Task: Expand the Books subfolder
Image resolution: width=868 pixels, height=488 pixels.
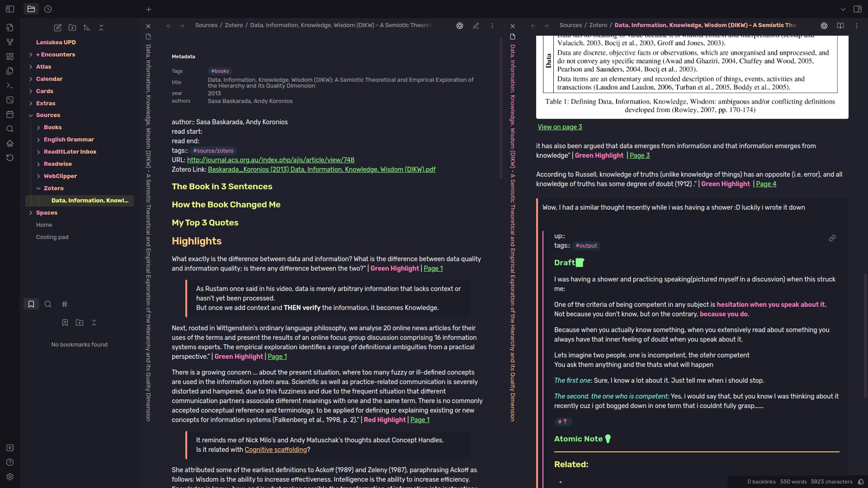Action: [x=53, y=127]
